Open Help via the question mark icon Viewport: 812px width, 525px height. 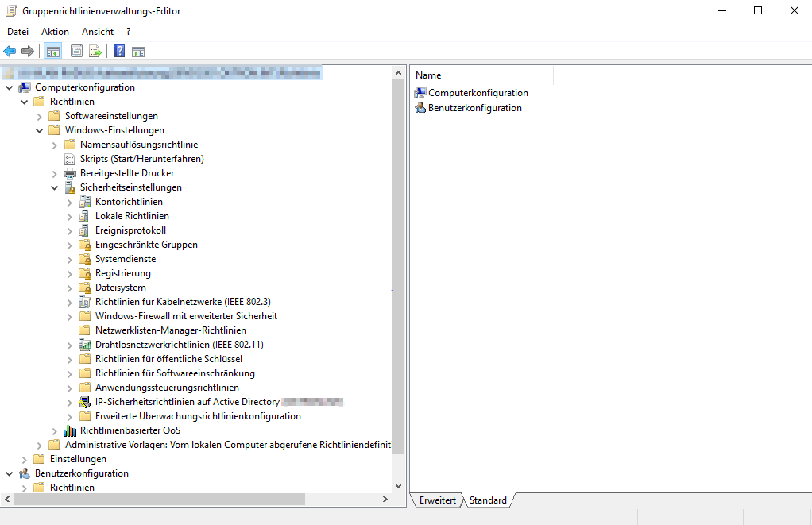pyautogui.click(x=119, y=52)
